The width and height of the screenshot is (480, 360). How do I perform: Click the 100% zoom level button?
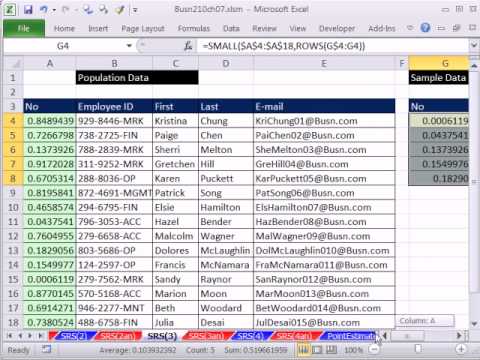[354, 350]
